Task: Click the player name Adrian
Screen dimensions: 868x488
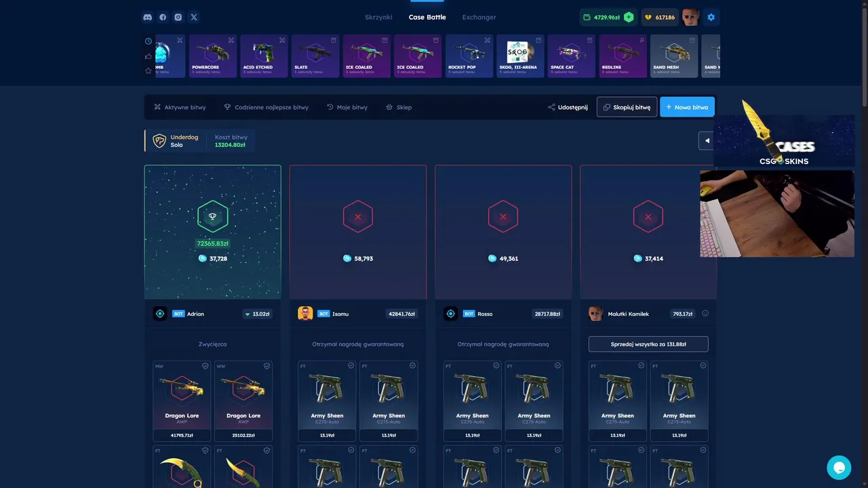Action: pos(195,314)
